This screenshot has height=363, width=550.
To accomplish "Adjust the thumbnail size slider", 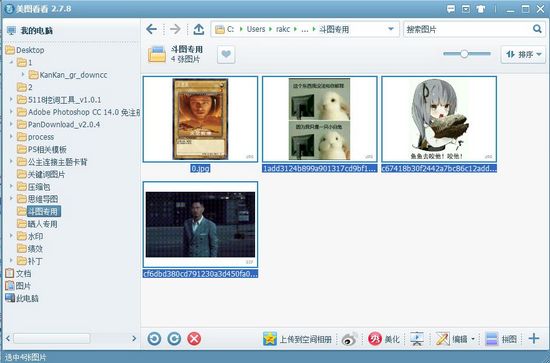I will [x=464, y=54].
